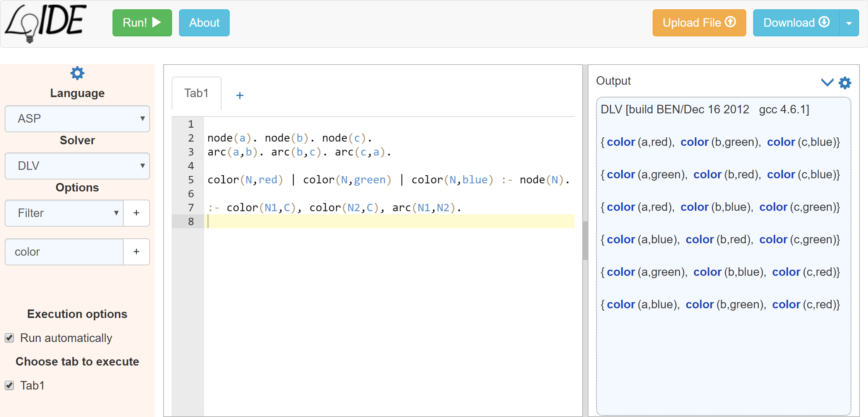868x417 pixels.
Task: Expand the Filter option dropdown
Action: [x=64, y=213]
